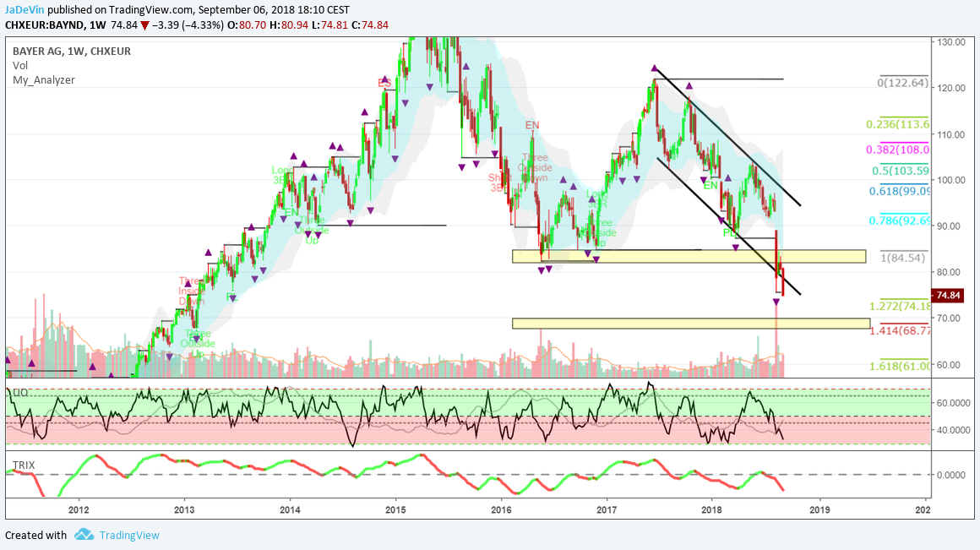Screen dimensions: 980x550
Task: Click the 0.236 Fibonacci level label
Action: pos(898,124)
